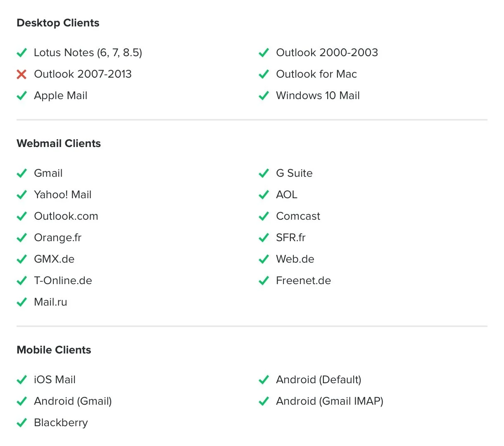Click the checkmark next to Mail.ru
The image size is (504, 446).
click(21, 302)
